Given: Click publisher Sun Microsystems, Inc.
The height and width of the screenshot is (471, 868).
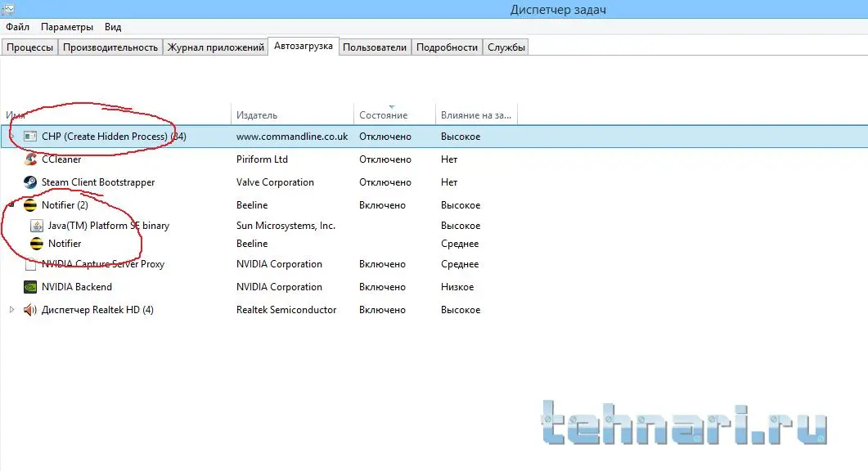Looking at the screenshot, I should point(286,226).
